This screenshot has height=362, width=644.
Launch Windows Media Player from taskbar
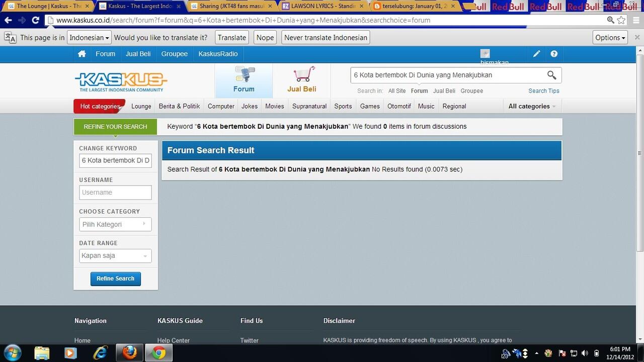[x=71, y=353]
